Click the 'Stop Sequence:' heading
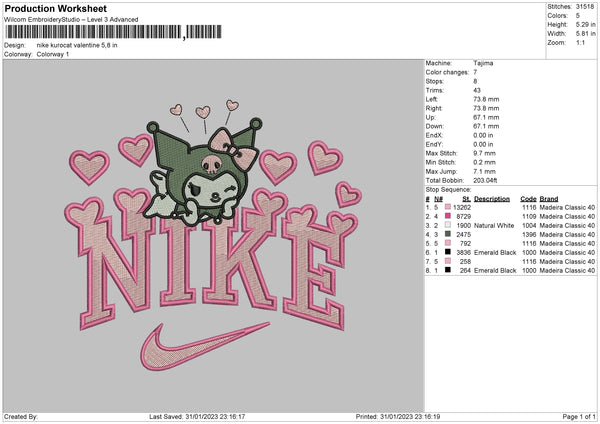Screen dimensions: 600x424 click(448, 190)
